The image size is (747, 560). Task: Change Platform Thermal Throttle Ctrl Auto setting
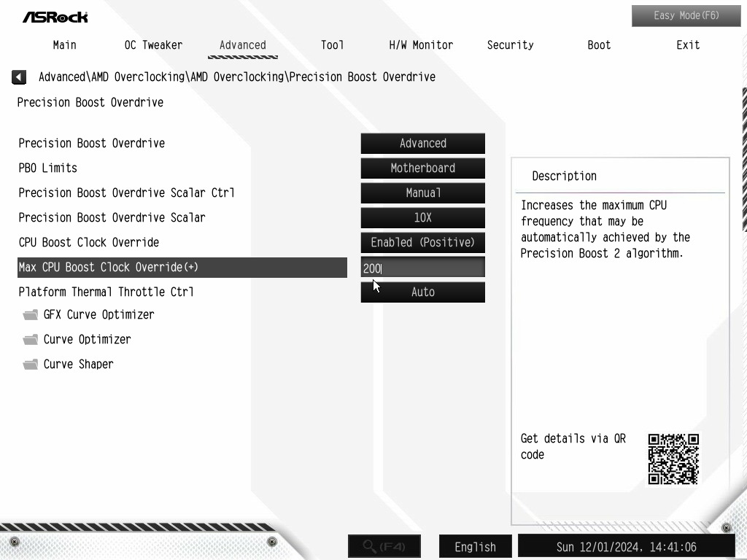click(x=423, y=292)
